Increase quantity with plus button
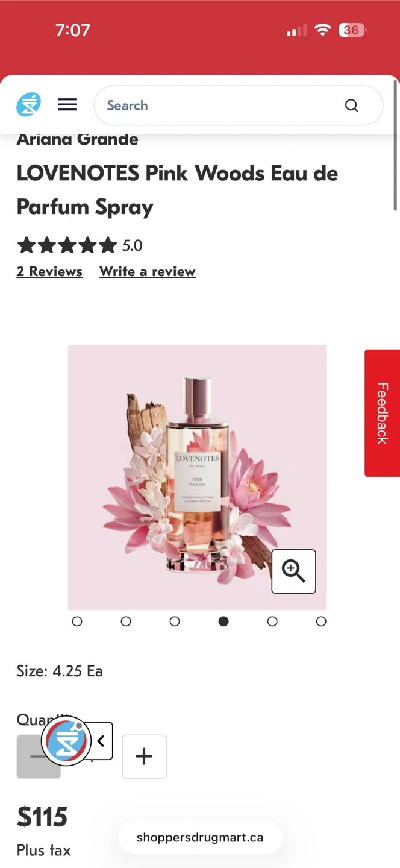This screenshot has width=400, height=868. coord(144,756)
